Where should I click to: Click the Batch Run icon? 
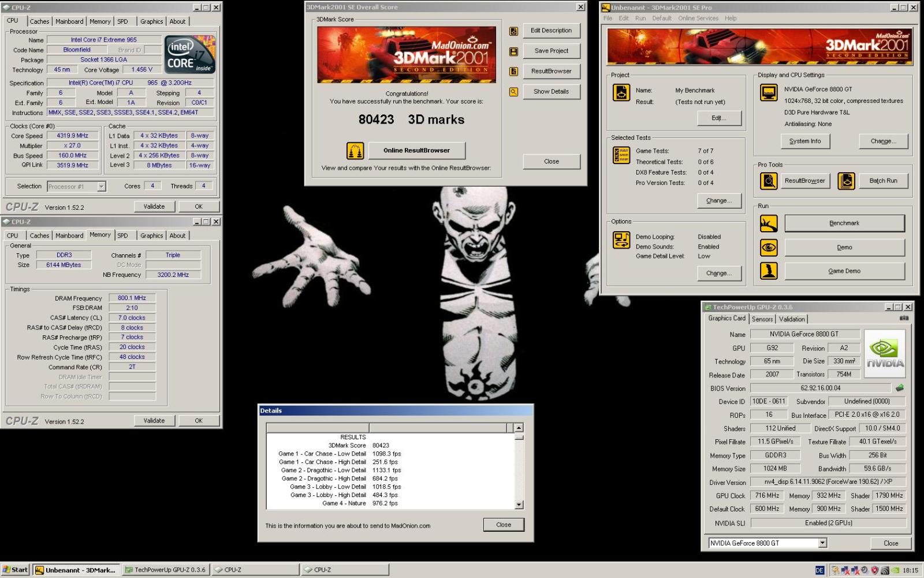coord(846,181)
